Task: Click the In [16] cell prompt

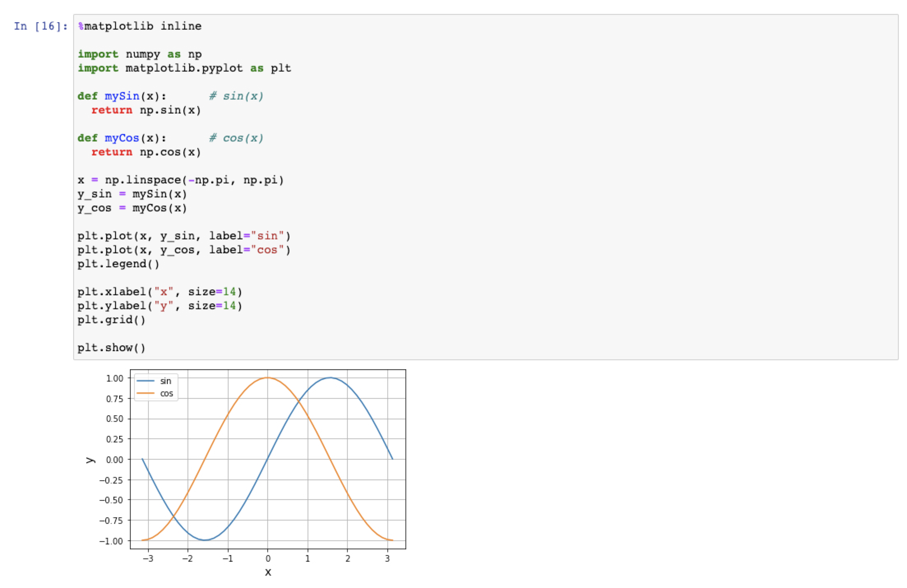Action: (40, 26)
